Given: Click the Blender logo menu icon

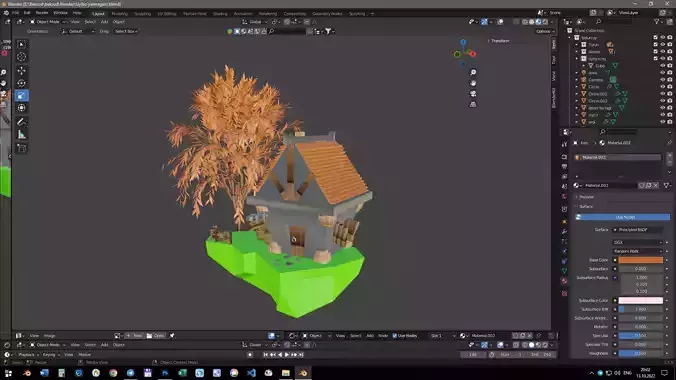Looking at the screenshot, I should pos(6,13).
